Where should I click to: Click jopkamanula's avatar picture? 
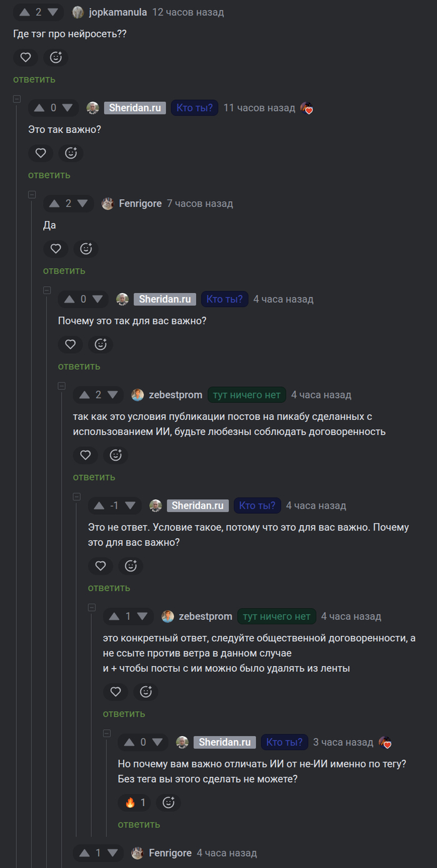(x=78, y=12)
